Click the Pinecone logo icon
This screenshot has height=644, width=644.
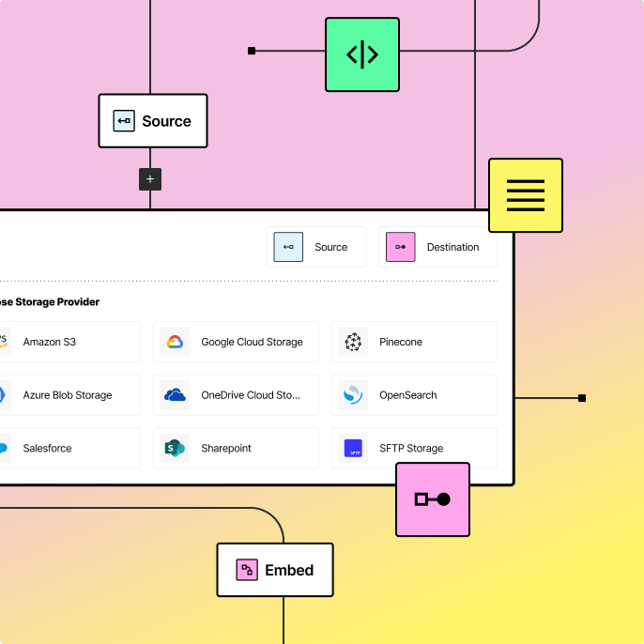coord(353,342)
